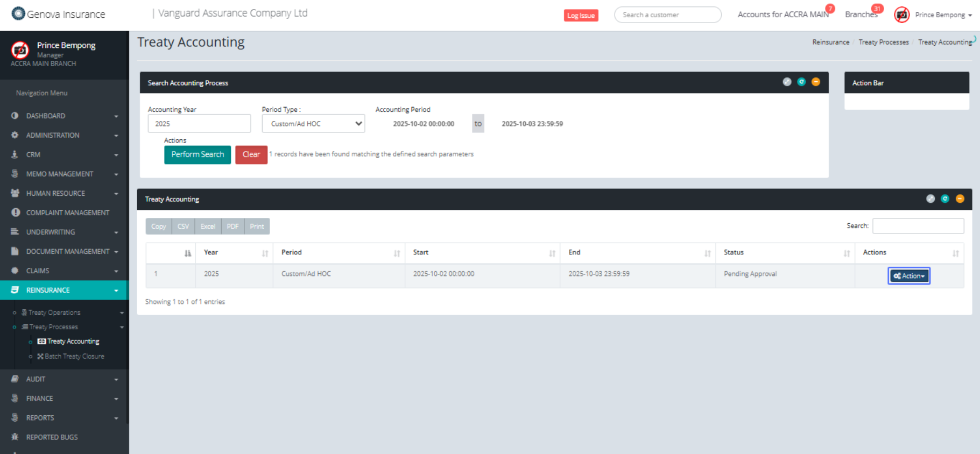The image size is (980, 454).
Task: Click the Reported Bugs sidebar icon
Action: 15,437
